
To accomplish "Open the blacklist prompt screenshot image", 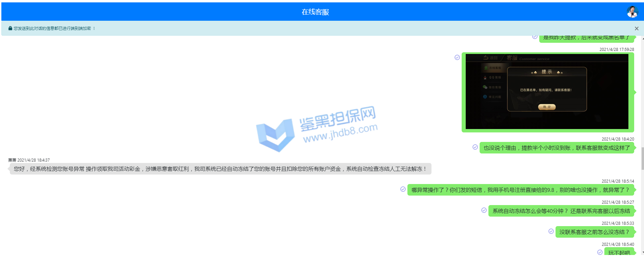I will click(x=547, y=92).
